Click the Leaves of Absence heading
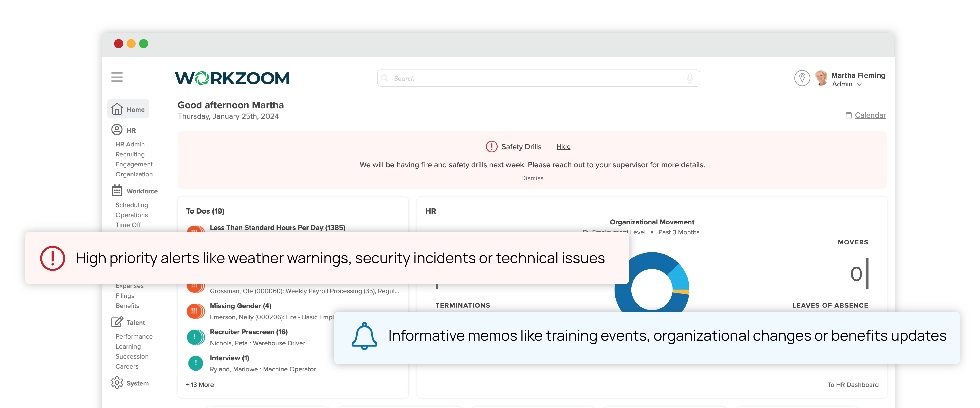 (830, 305)
